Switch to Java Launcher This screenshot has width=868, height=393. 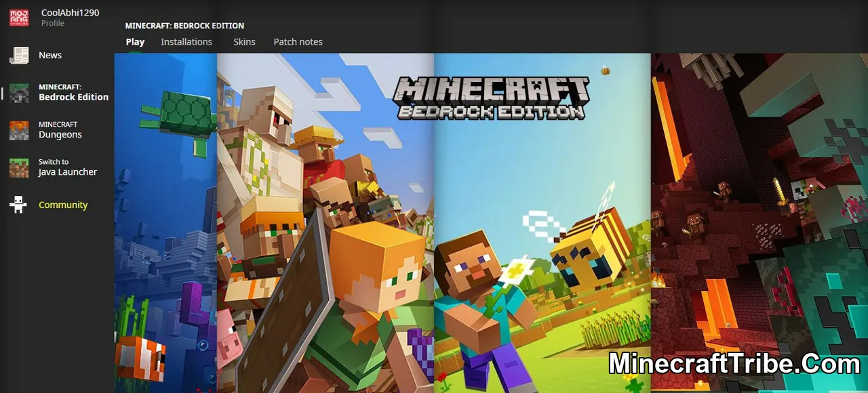pyautogui.click(x=68, y=167)
